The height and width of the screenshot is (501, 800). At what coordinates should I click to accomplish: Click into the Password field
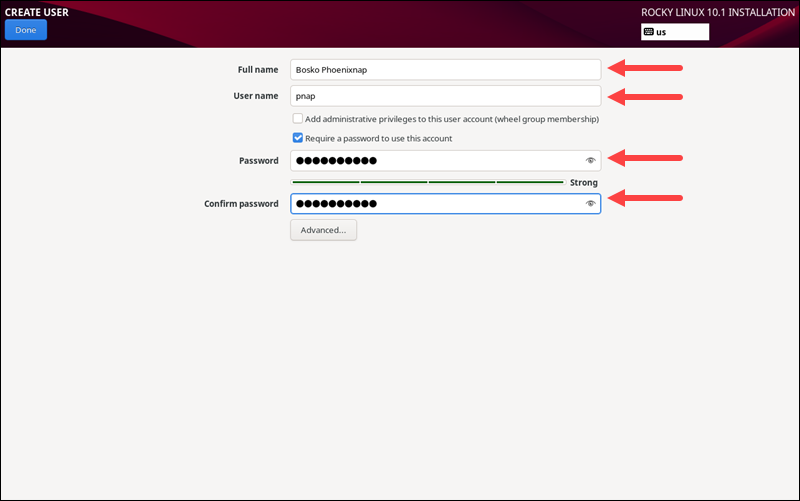pyautogui.click(x=445, y=161)
